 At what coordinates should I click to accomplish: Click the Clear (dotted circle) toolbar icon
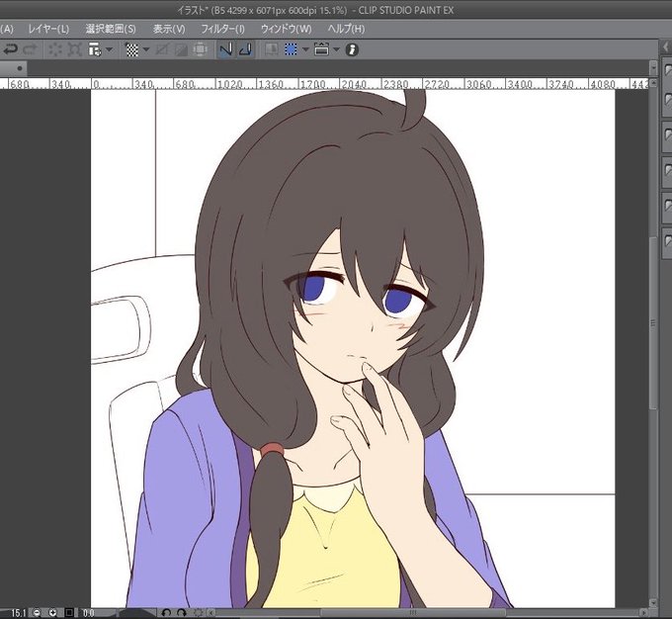[x=55, y=49]
